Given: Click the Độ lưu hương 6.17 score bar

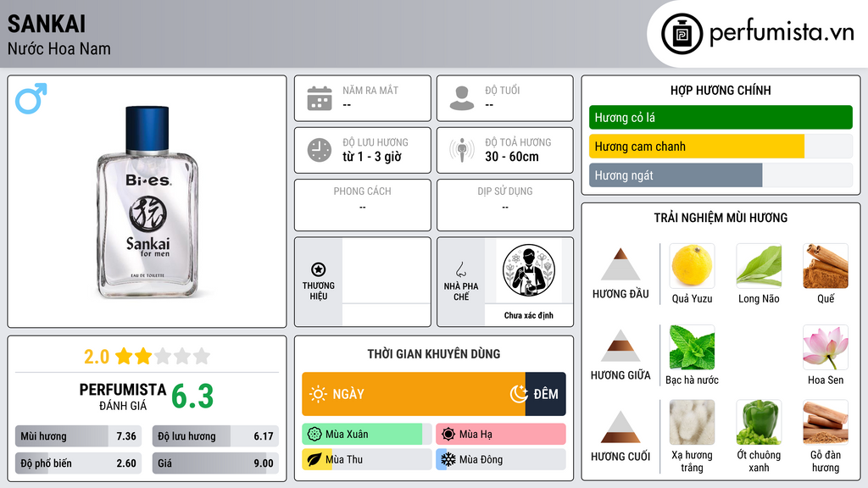Looking at the screenshot, I should point(215,436).
